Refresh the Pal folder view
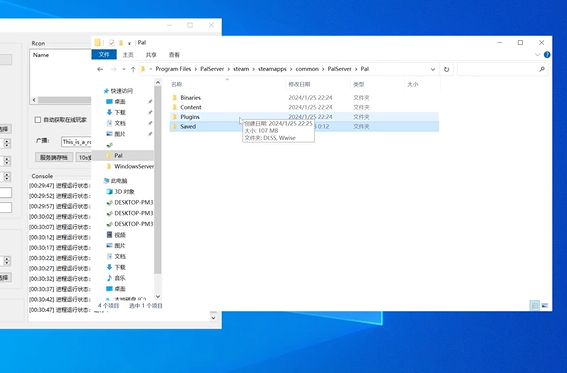Viewport: 567px width, 373px height. [x=447, y=69]
